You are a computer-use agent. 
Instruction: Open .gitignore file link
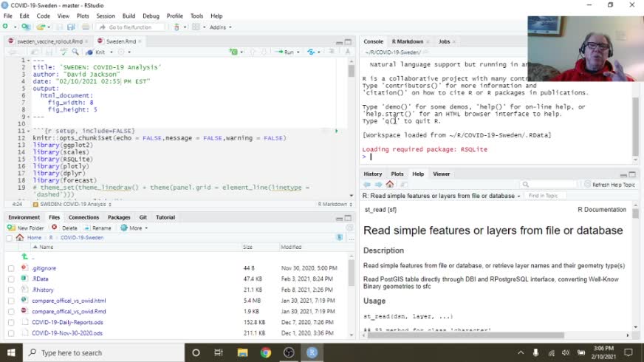(44, 268)
